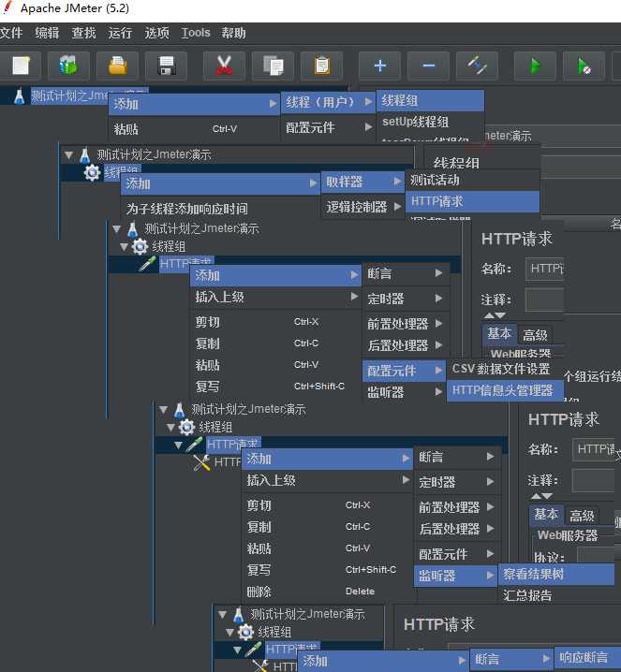The image size is (621, 672).
Task: Collapse 测试计划之Jmeter演示 node above 为子线程添加响应时间 menu
Action: pyautogui.click(x=68, y=154)
